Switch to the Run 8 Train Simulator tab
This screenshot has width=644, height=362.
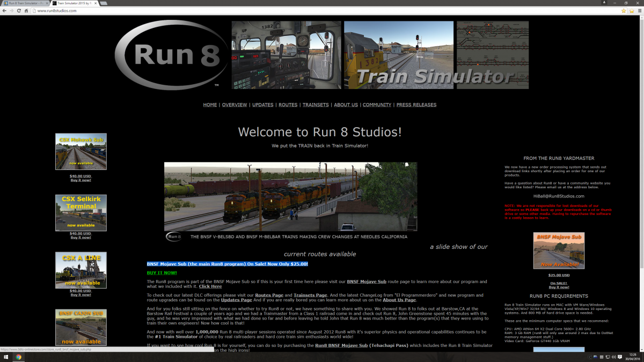pos(26,3)
